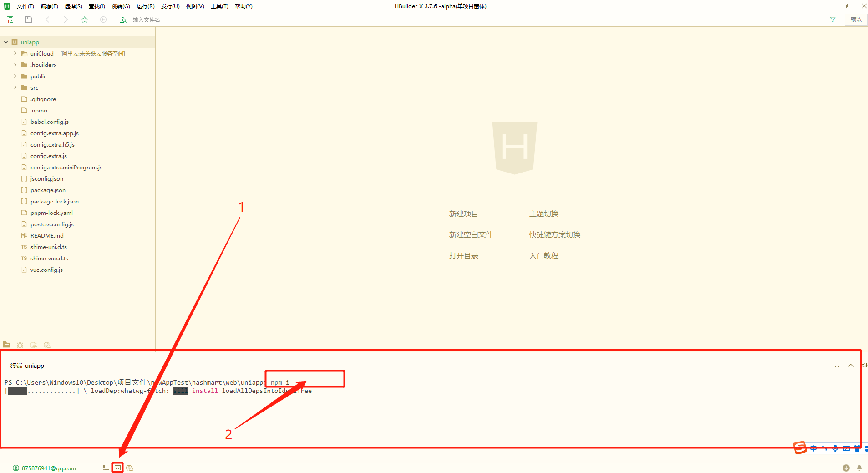This screenshot has height=473, width=868.
Task: Select the 终端-uniapp terminal tab
Action: (27, 366)
